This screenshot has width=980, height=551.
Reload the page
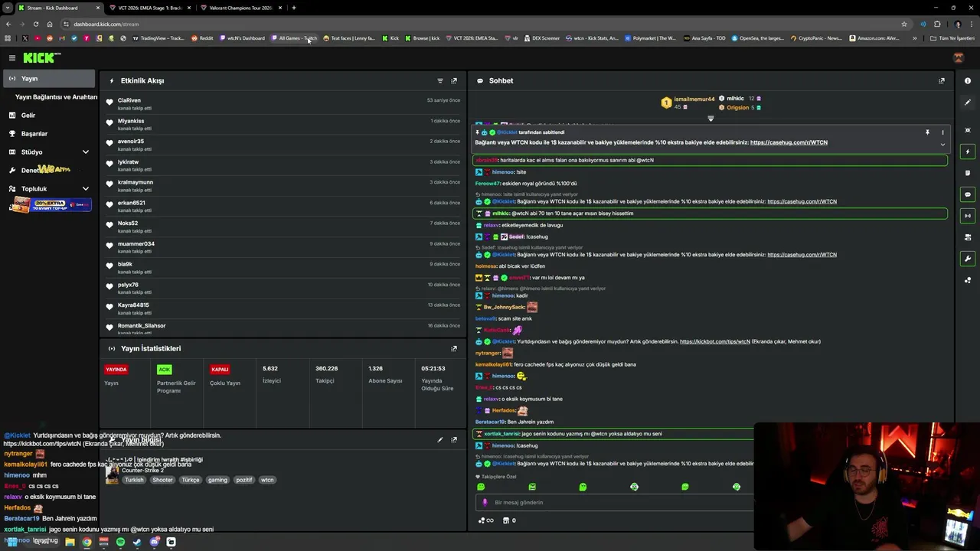tap(35, 24)
